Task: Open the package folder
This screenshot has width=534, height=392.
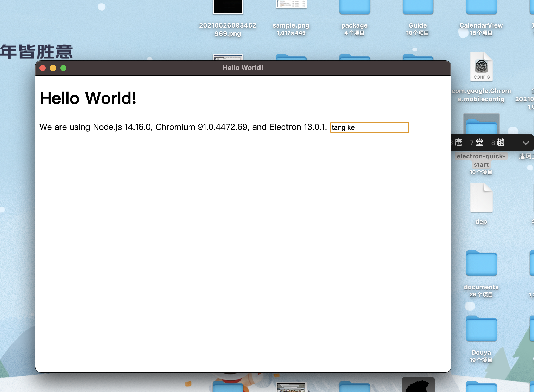Action: coord(355,7)
